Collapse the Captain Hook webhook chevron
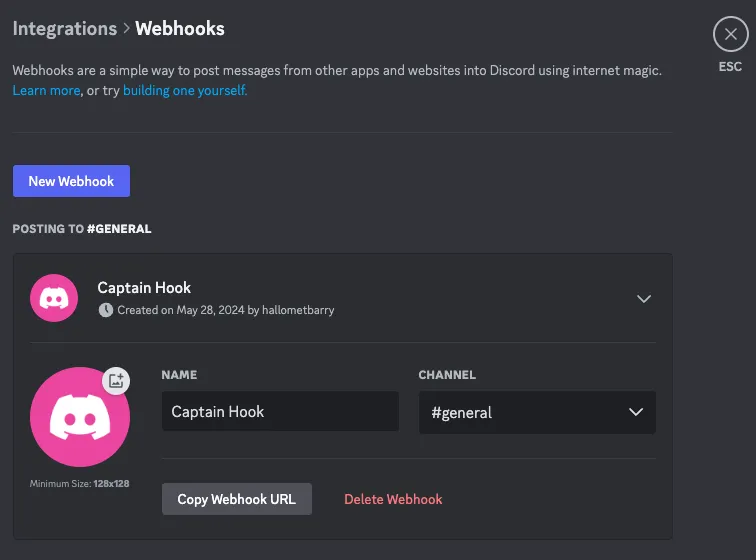The width and height of the screenshot is (756, 560). click(x=644, y=299)
